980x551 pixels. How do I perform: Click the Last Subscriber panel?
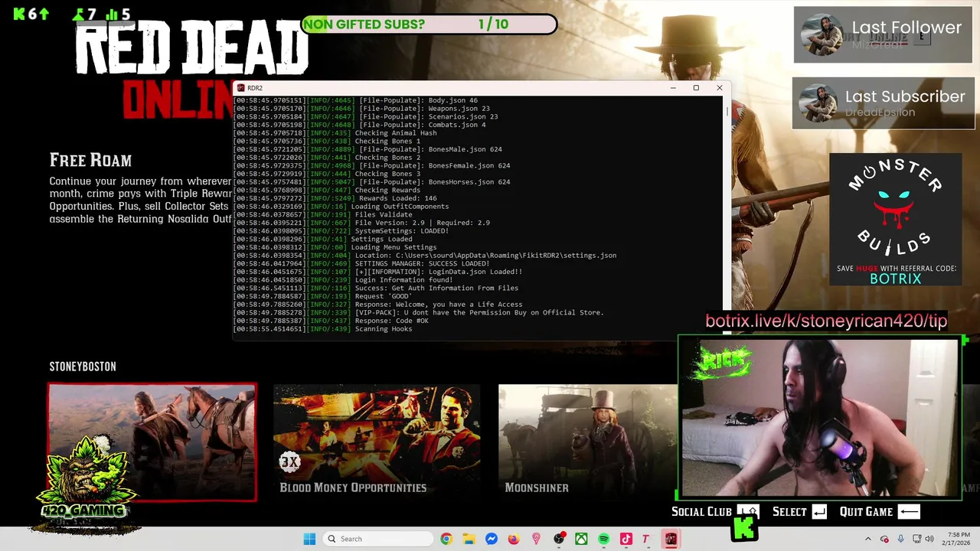[884, 103]
